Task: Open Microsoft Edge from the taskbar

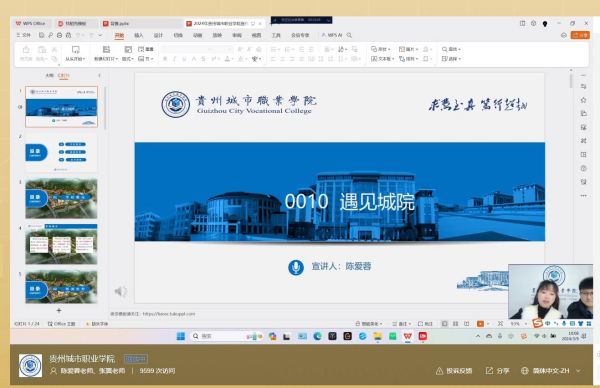Action: 317,336
